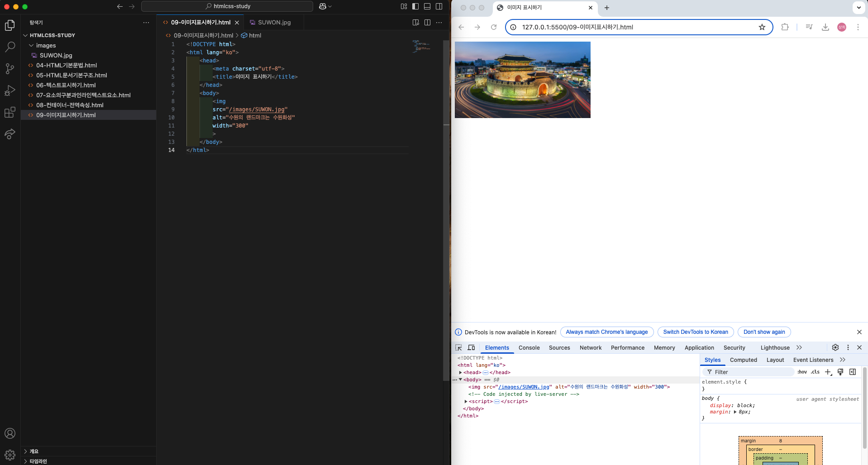868x465 pixels.
Task: Open the Extensions view
Action: point(10,112)
